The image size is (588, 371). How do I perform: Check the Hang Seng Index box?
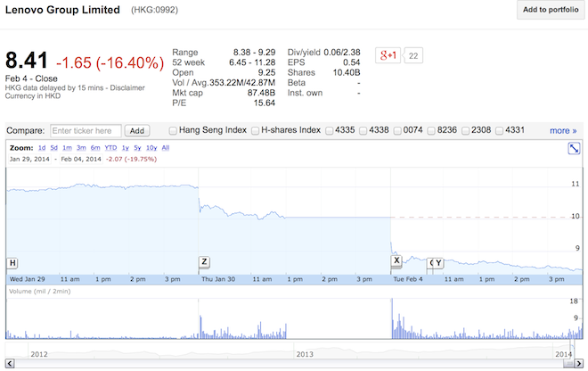173,131
